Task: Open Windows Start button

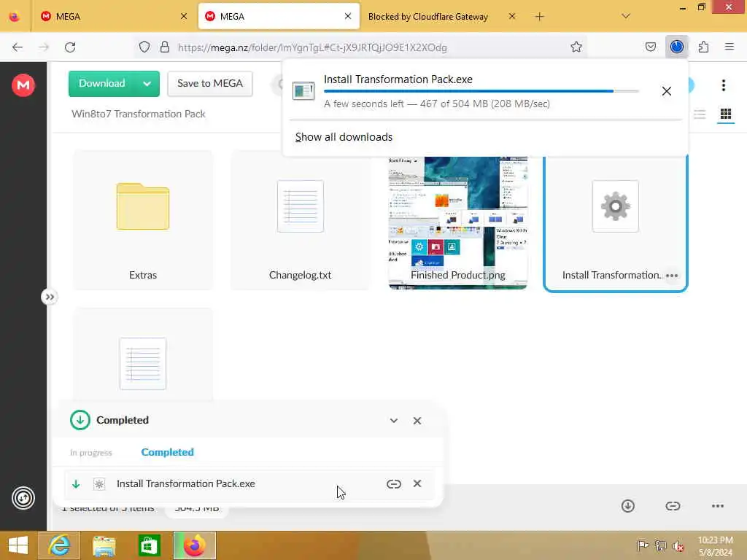Action: coord(18,545)
